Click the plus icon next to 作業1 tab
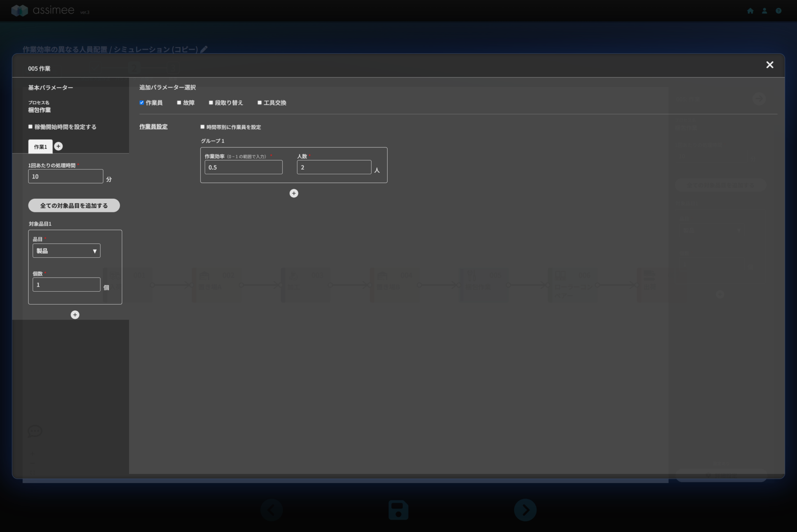797x532 pixels. 58,146
